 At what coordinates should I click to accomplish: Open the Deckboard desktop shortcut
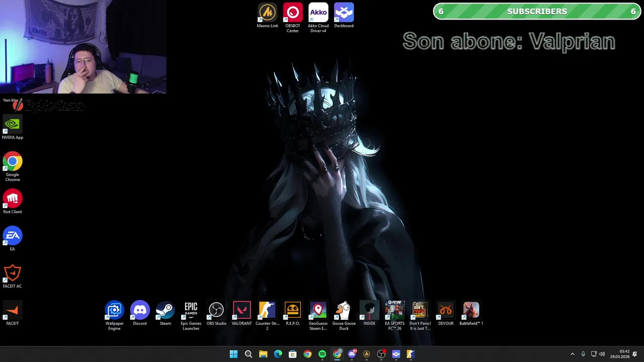(x=344, y=16)
